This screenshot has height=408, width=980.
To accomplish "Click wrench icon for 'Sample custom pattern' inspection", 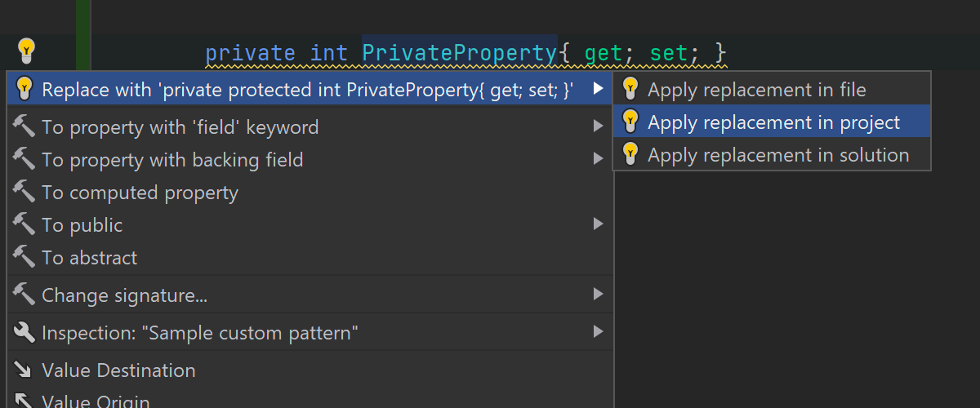I will coord(24,332).
